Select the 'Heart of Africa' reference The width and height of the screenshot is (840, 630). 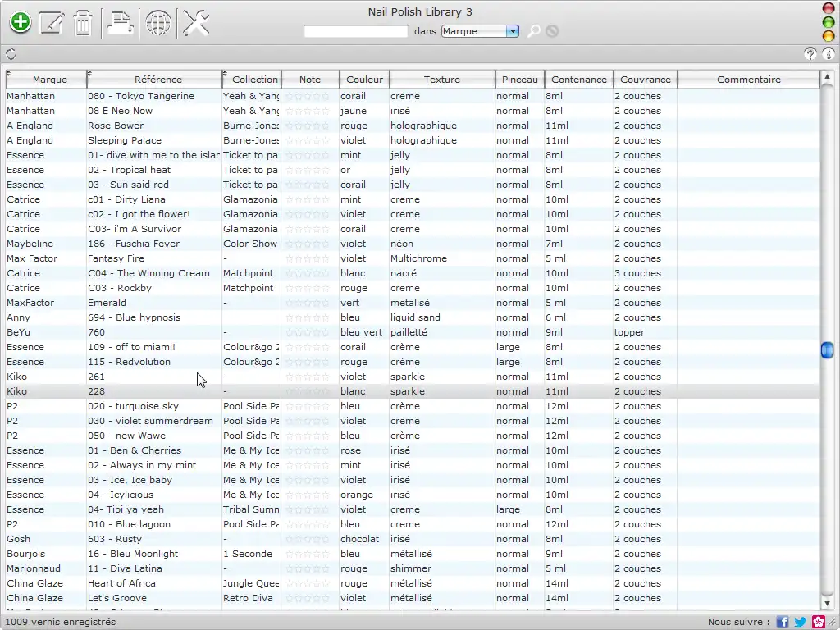[x=121, y=583]
